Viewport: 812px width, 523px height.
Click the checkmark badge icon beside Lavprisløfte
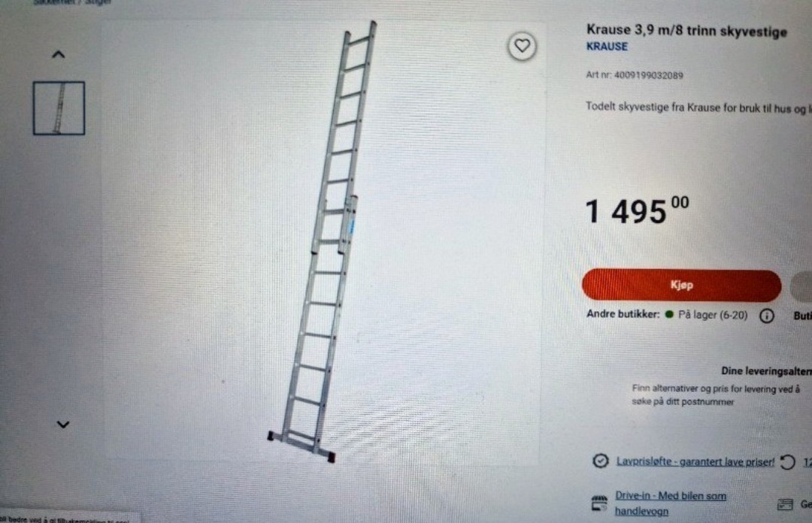(600, 461)
